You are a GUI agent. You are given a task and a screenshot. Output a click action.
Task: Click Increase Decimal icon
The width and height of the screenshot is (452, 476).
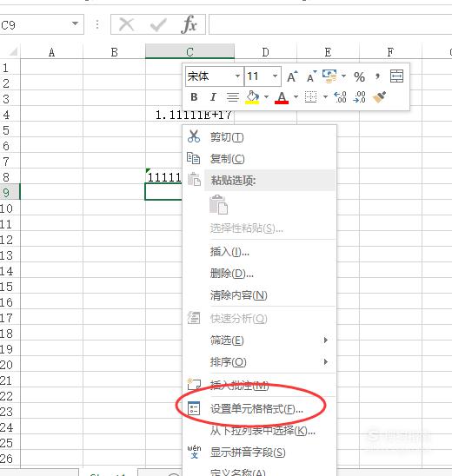[x=340, y=97]
